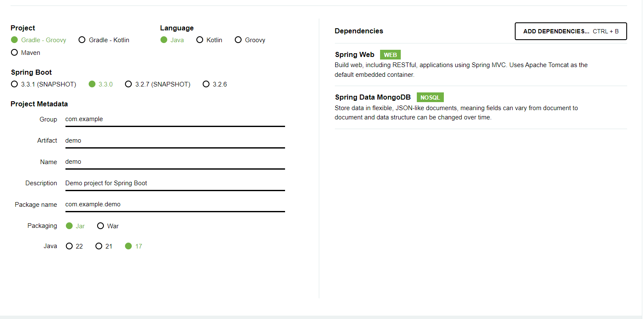Image resolution: width=644 pixels, height=319 pixels.
Task: Select Spring Boot 3.3.1 (SNAPSHOT)
Action: click(x=43, y=84)
